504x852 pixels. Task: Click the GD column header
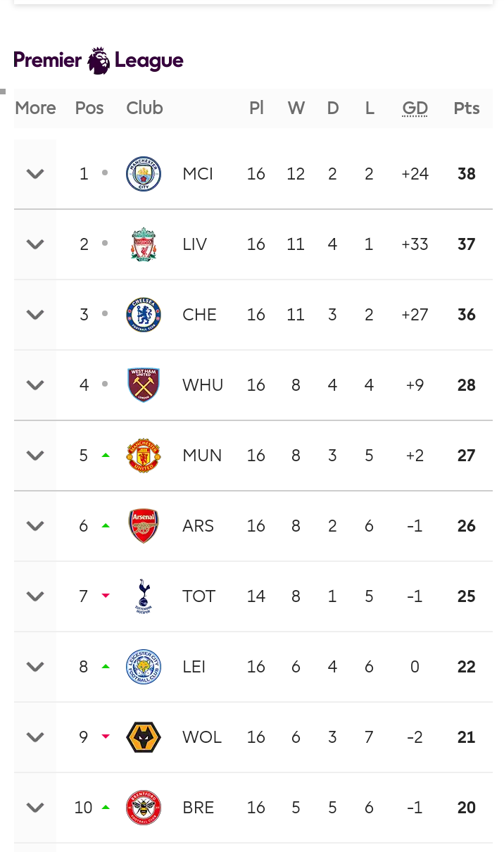pos(415,108)
